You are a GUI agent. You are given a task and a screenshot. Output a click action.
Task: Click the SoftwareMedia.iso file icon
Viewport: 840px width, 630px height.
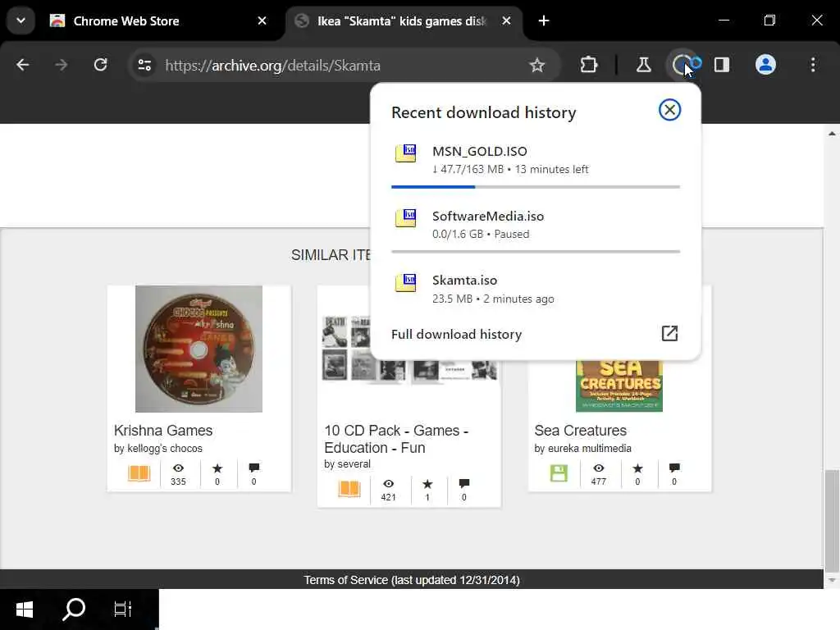pos(405,218)
